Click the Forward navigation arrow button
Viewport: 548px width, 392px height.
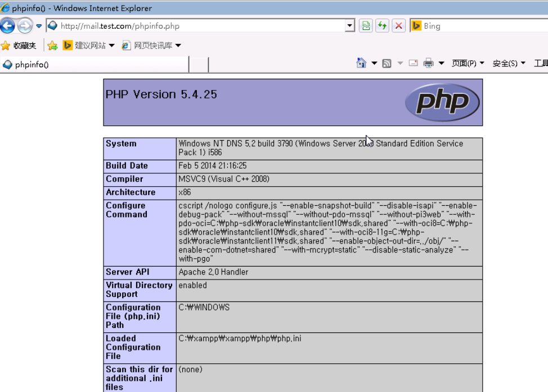pyautogui.click(x=25, y=26)
